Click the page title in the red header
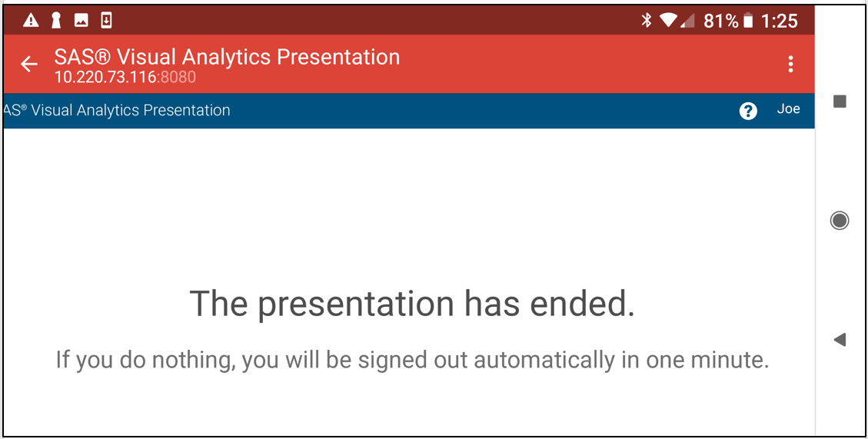 pyautogui.click(x=227, y=57)
